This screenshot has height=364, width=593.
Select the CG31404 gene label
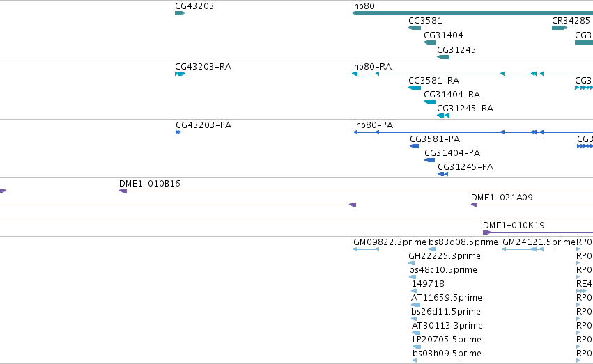443,35
